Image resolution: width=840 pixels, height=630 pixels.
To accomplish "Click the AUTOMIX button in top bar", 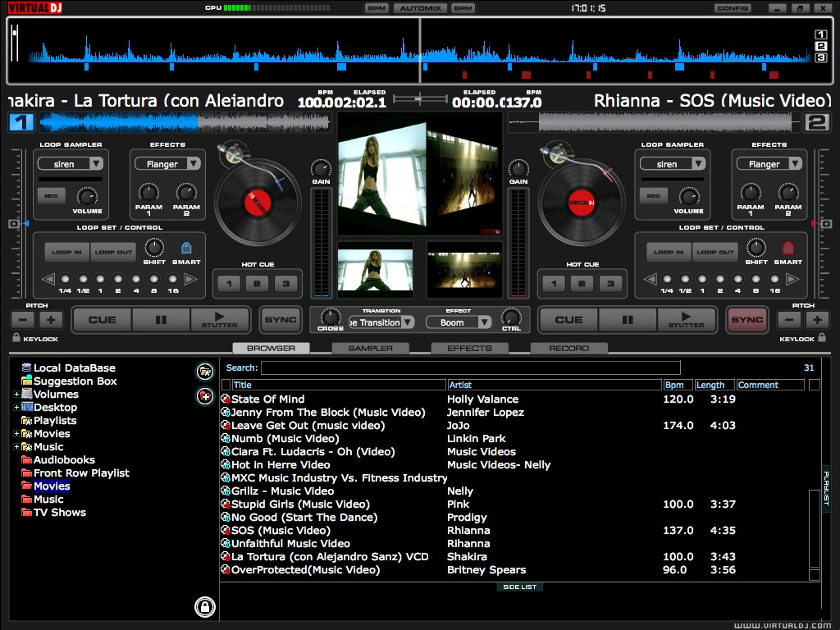I will [x=419, y=8].
